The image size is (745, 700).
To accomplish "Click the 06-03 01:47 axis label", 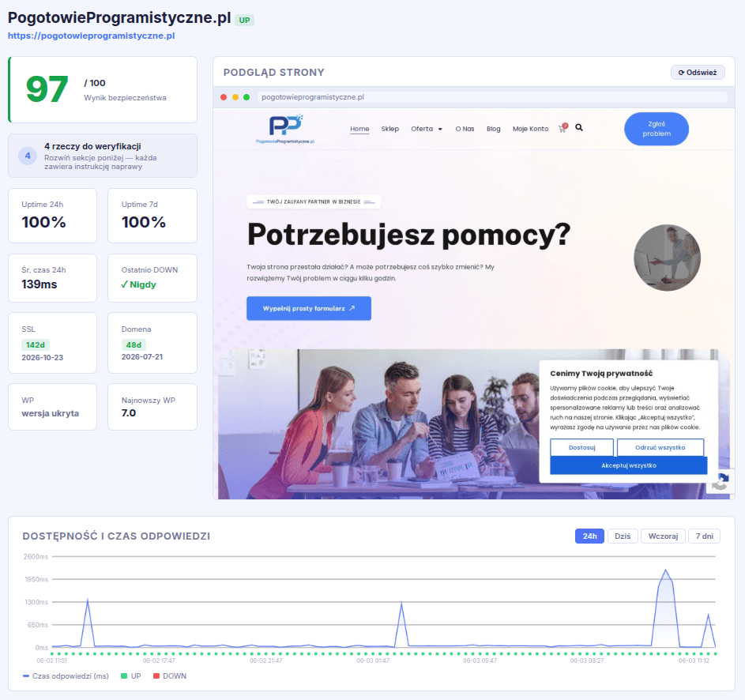I will (373, 660).
